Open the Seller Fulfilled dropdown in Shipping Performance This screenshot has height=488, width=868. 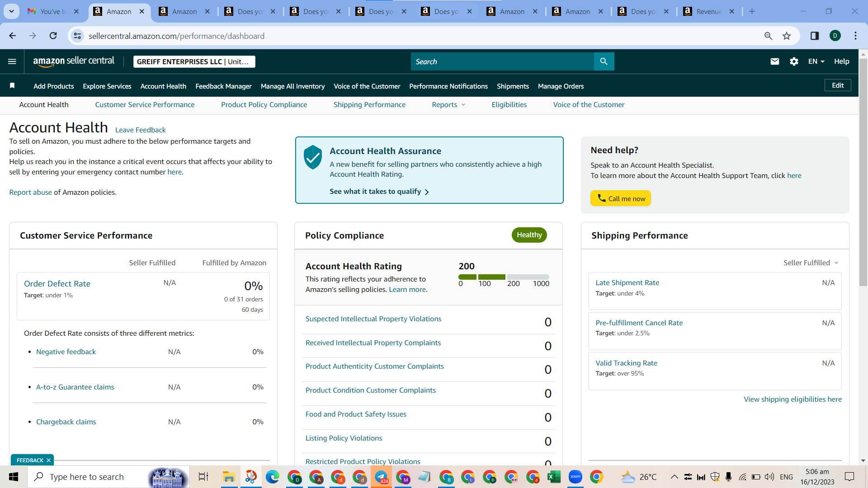click(811, 263)
